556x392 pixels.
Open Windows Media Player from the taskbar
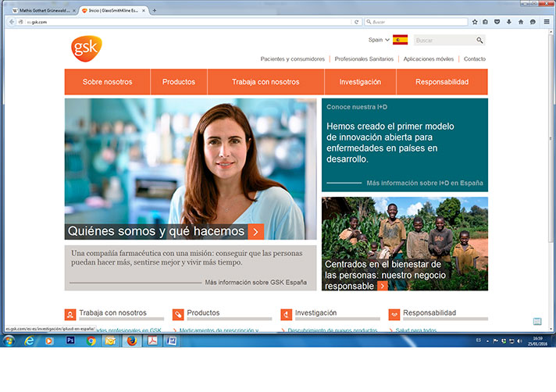[x=49, y=341]
